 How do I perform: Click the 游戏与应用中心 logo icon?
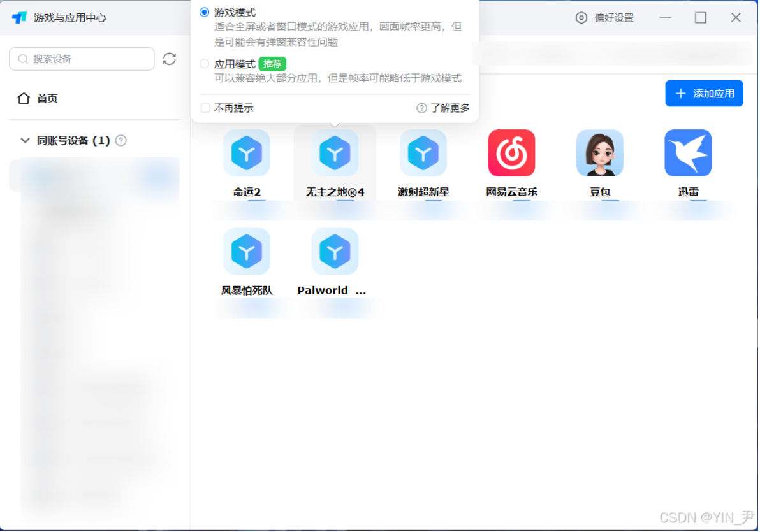click(19, 18)
